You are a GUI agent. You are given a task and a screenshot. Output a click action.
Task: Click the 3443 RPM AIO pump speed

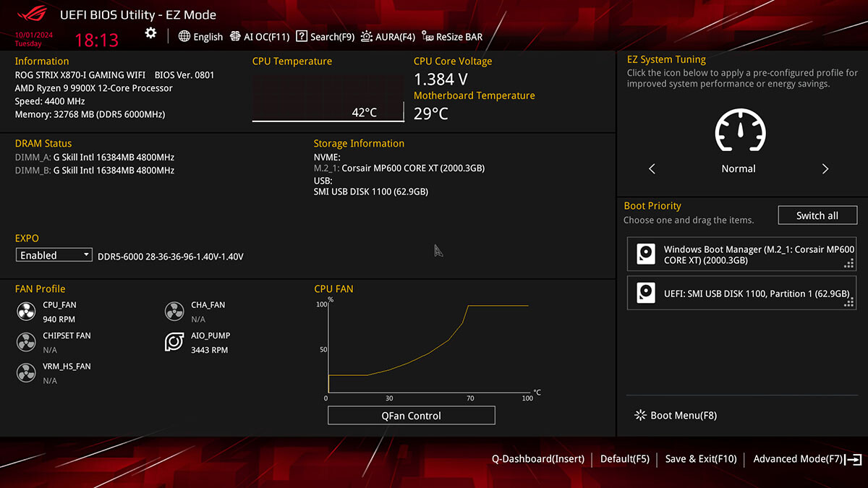210,350
